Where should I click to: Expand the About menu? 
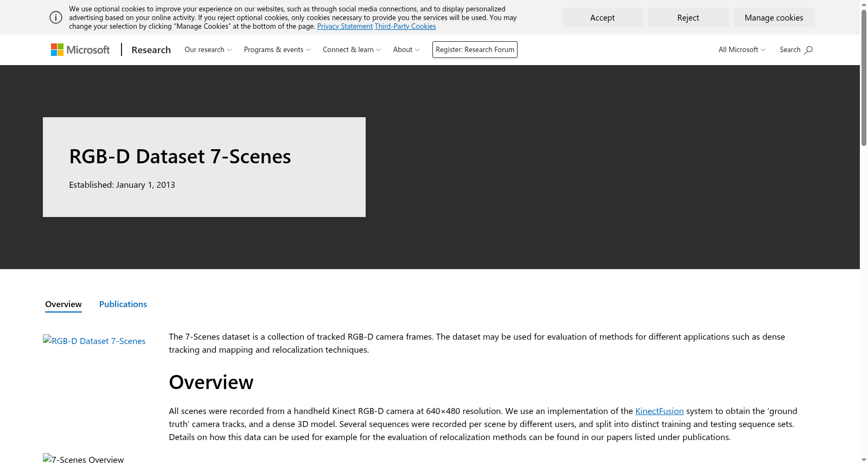[406, 50]
